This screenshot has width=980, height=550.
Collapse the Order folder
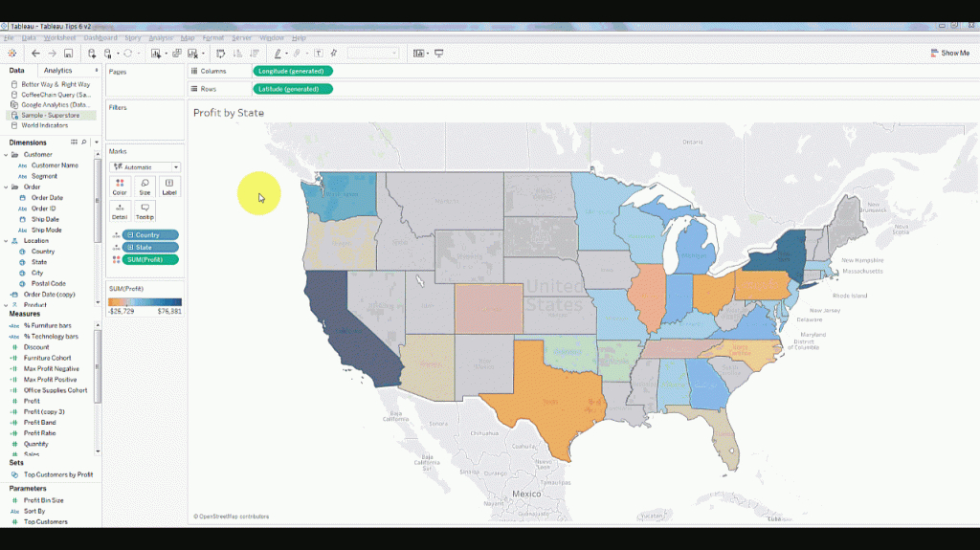pyautogui.click(x=7, y=187)
